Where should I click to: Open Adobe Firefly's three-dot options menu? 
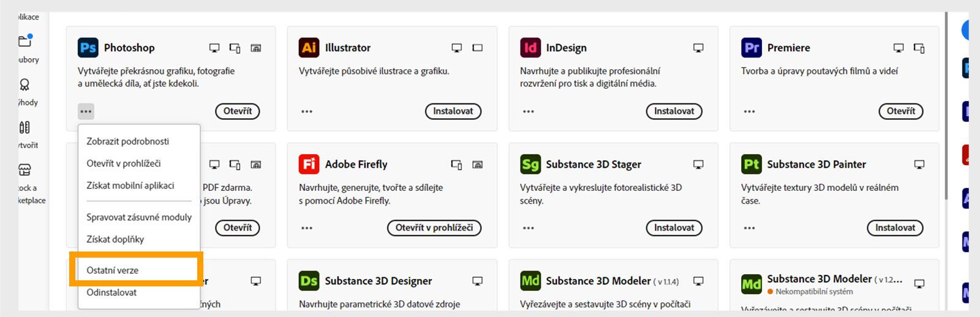coord(307,228)
